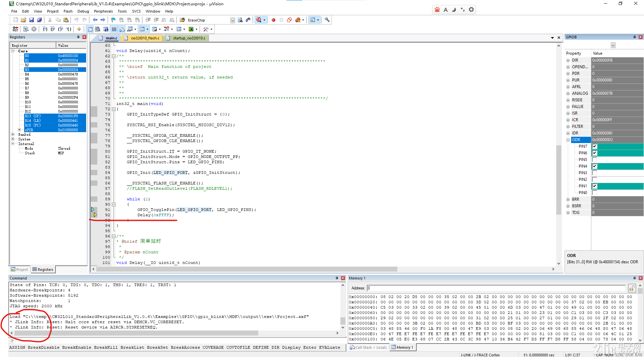This screenshot has width=644, height=357.
Task: Toggle the ODR PIN4 checkbox
Action: coord(595,166)
